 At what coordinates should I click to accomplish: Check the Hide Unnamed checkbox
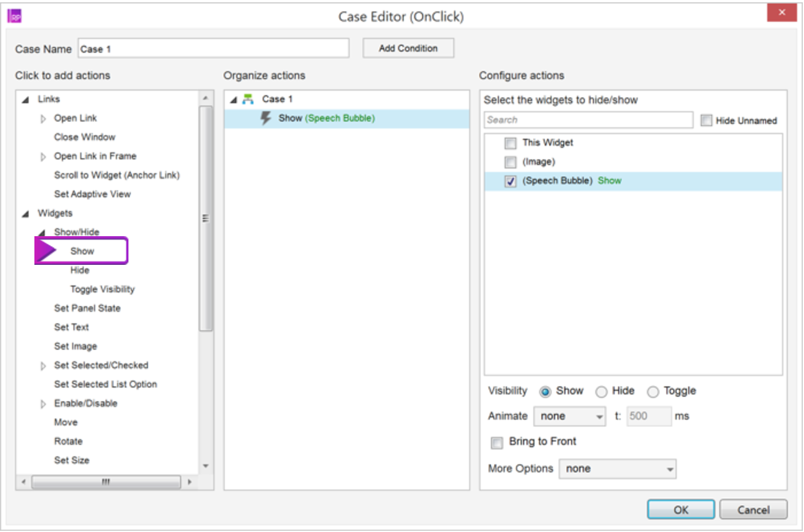pos(707,120)
